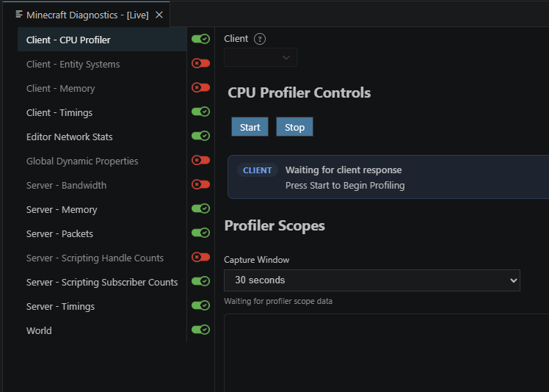Click the help icon next to Client

pos(259,39)
